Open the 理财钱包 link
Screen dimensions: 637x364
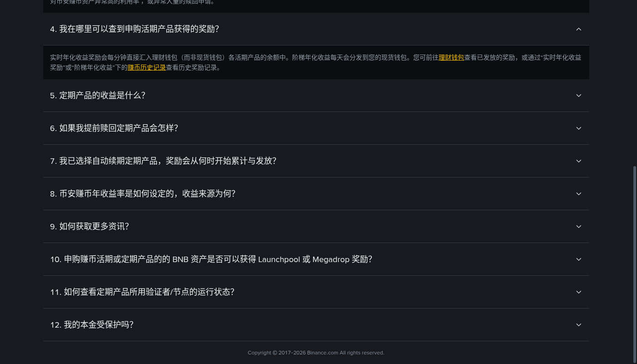451,58
